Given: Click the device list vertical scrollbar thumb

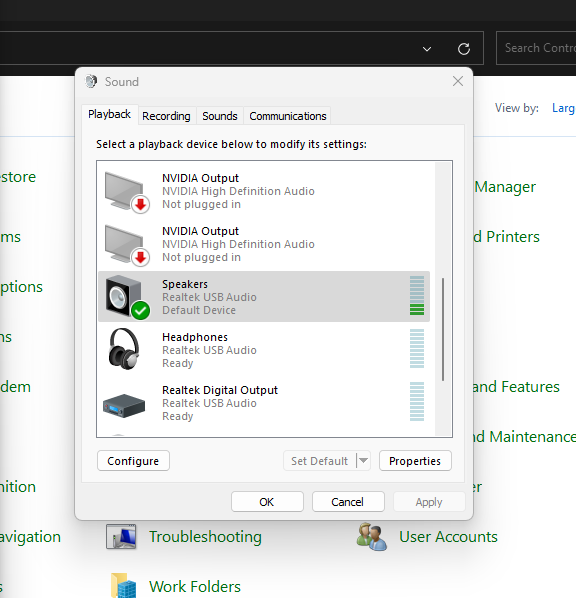Looking at the screenshot, I should [443, 330].
